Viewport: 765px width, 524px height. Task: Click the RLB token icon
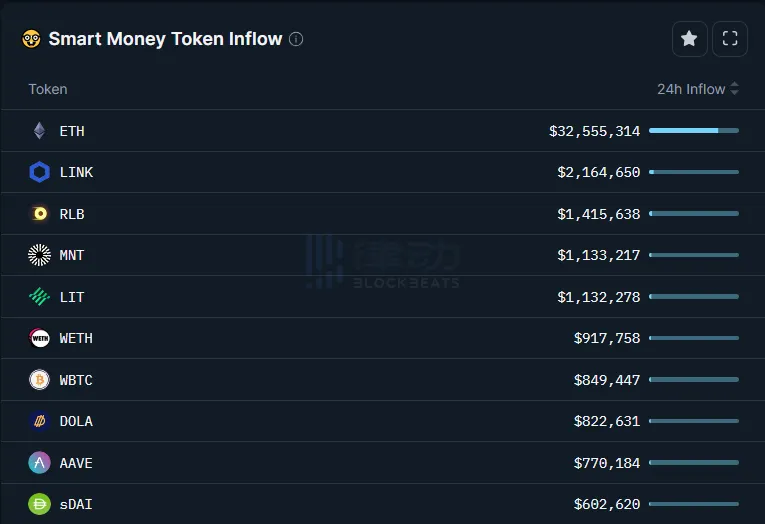pyautogui.click(x=40, y=214)
